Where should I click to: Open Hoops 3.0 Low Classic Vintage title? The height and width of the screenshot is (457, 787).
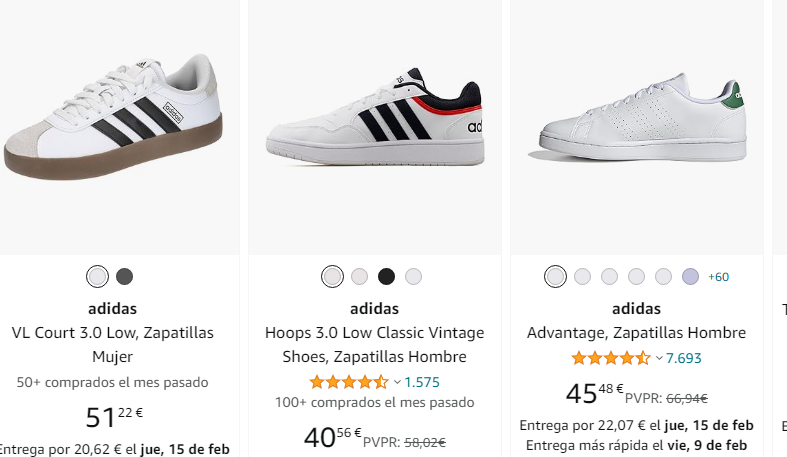click(374, 345)
